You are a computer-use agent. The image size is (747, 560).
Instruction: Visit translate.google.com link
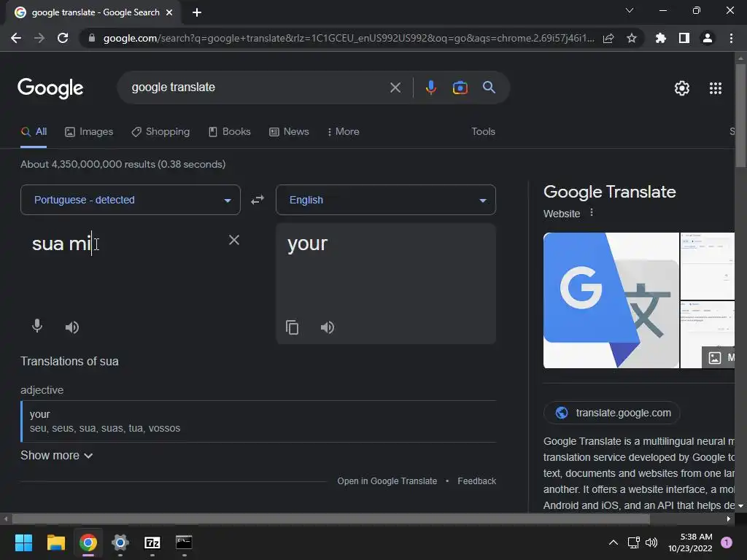click(x=612, y=413)
